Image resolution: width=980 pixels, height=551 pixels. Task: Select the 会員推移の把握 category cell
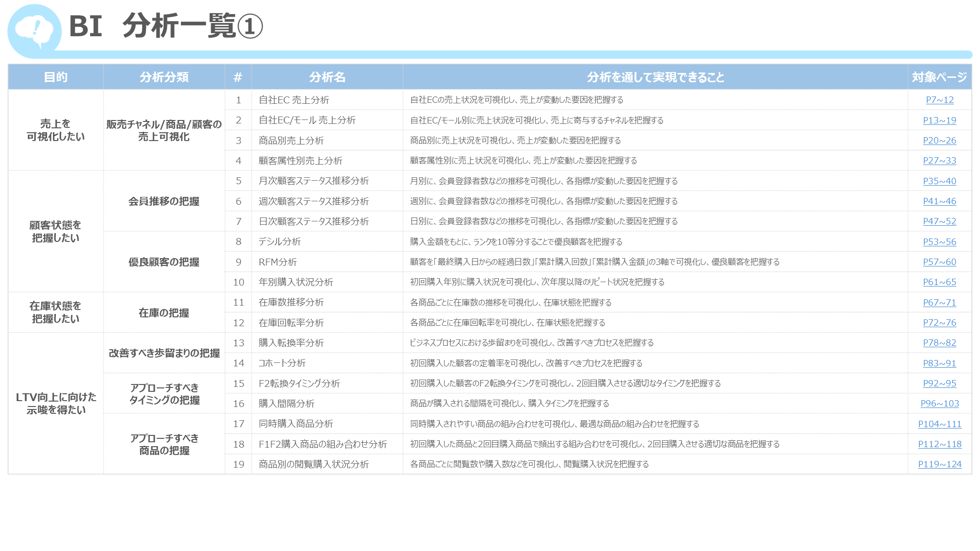164,201
